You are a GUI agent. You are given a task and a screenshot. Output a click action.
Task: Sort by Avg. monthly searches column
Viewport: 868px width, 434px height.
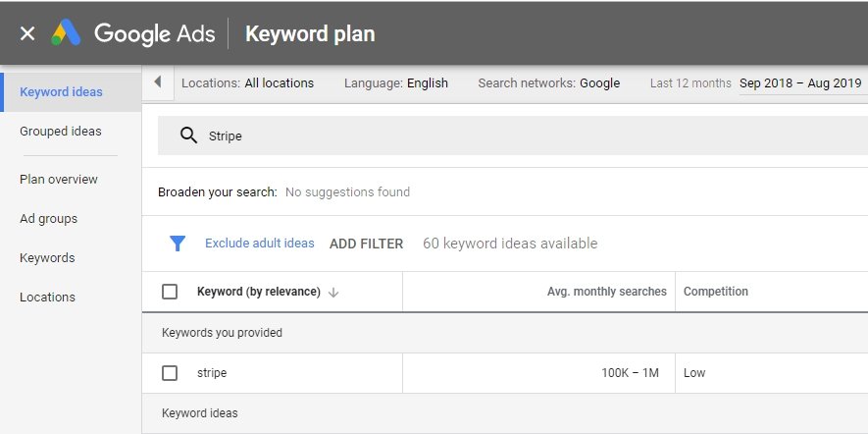pos(607,292)
